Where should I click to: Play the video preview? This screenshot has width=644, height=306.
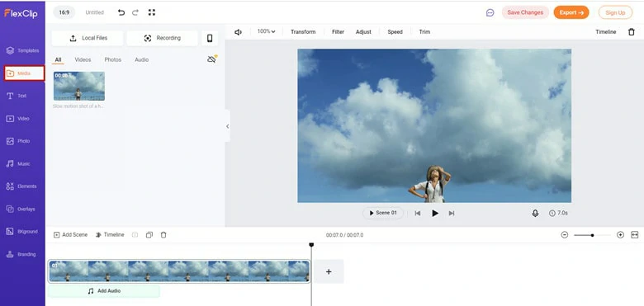point(435,214)
